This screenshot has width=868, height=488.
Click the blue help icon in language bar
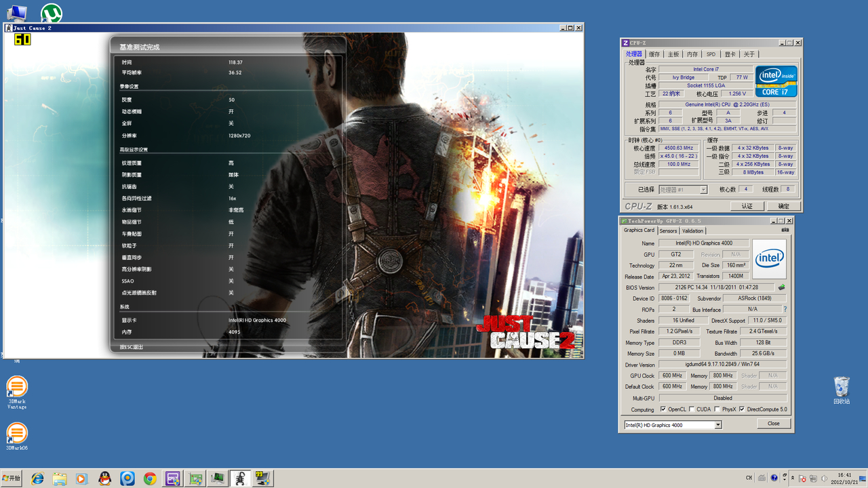click(x=774, y=479)
